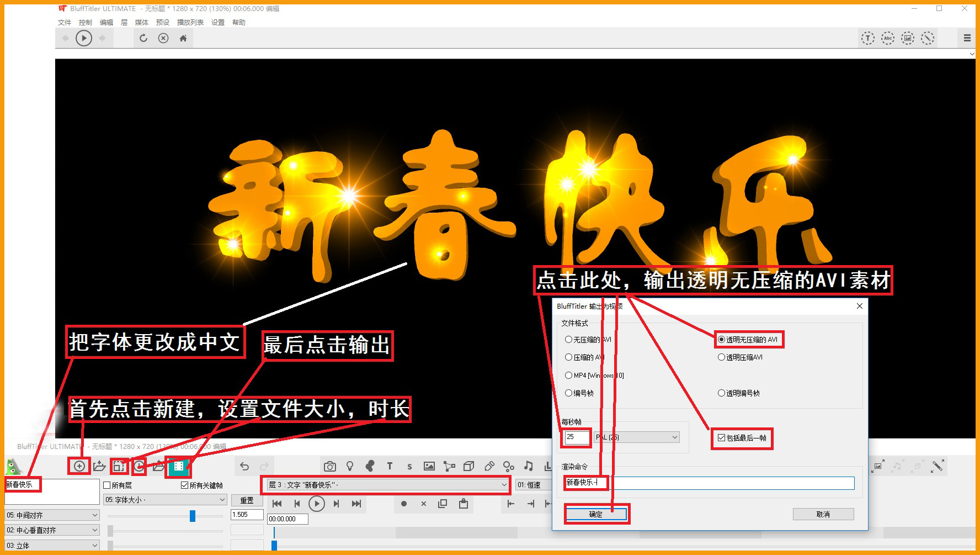This screenshot has height=555, width=980.
Task: Click the show duration clock icon
Action: point(139,466)
